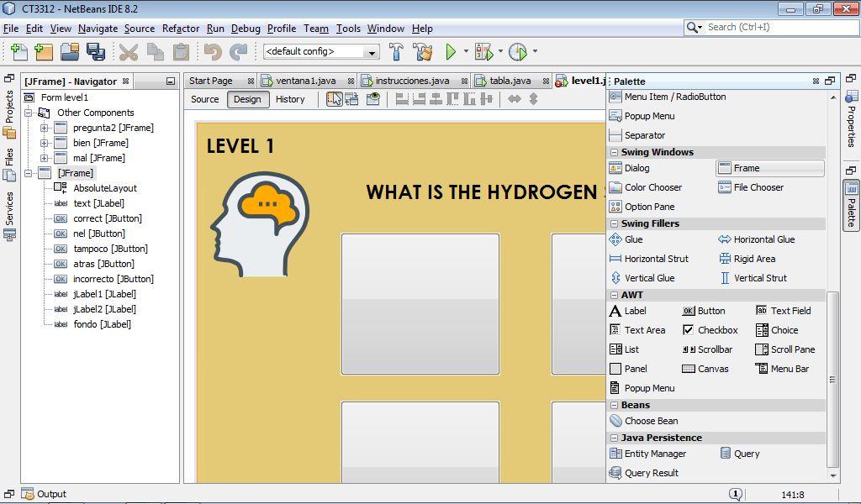Screen dimensions: 861x504
Task: Click the Paste clipboard icon
Action: click(181, 51)
